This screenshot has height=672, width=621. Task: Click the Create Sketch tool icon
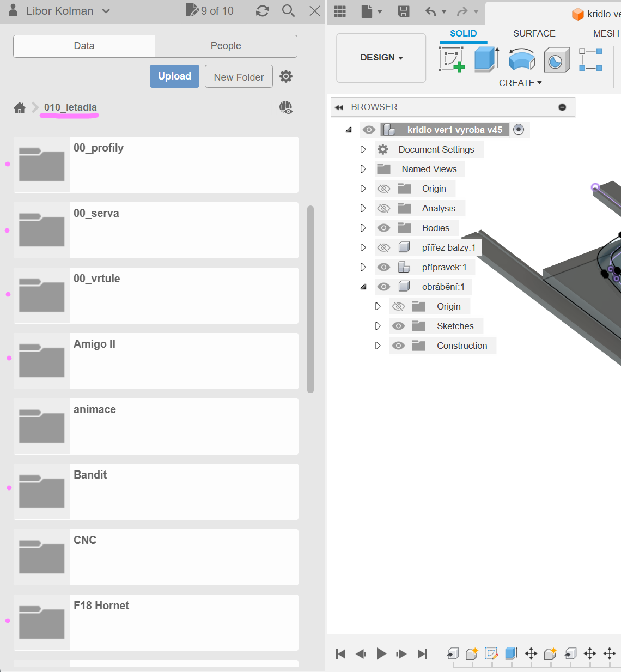tap(451, 59)
